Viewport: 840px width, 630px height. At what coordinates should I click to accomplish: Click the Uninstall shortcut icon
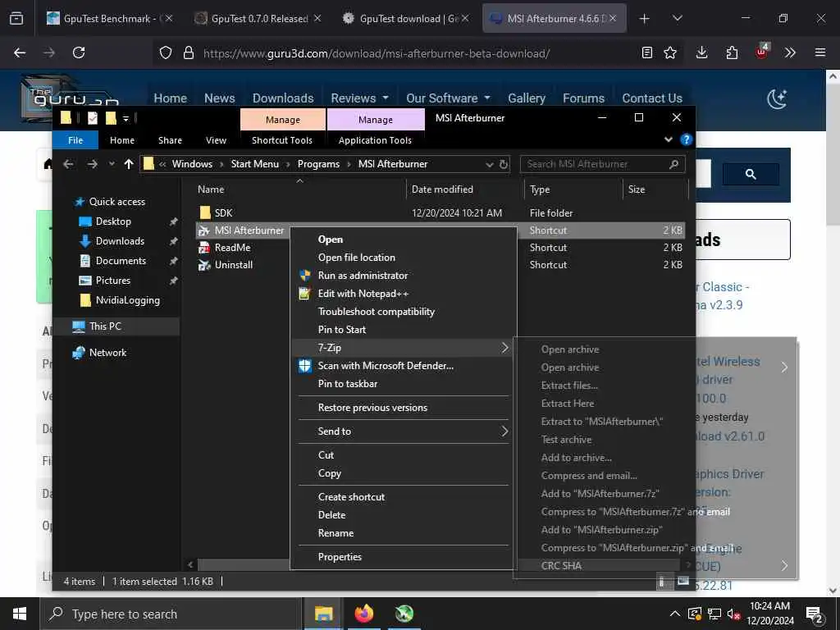pyautogui.click(x=203, y=265)
